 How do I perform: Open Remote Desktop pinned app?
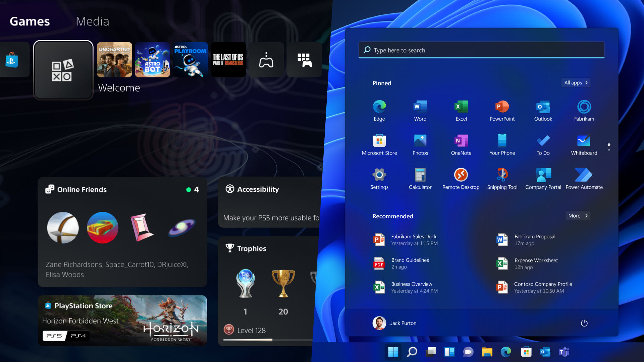coord(461,179)
